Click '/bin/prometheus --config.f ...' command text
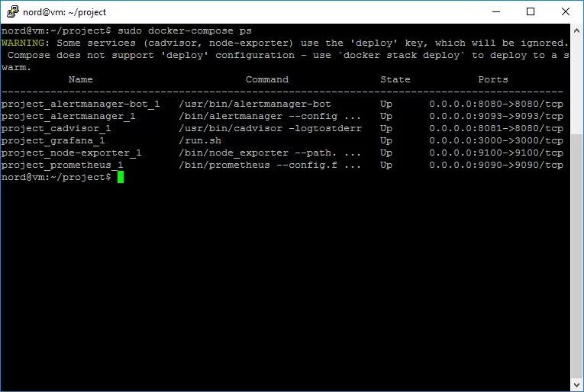The image size is (584, 392). 270,165
